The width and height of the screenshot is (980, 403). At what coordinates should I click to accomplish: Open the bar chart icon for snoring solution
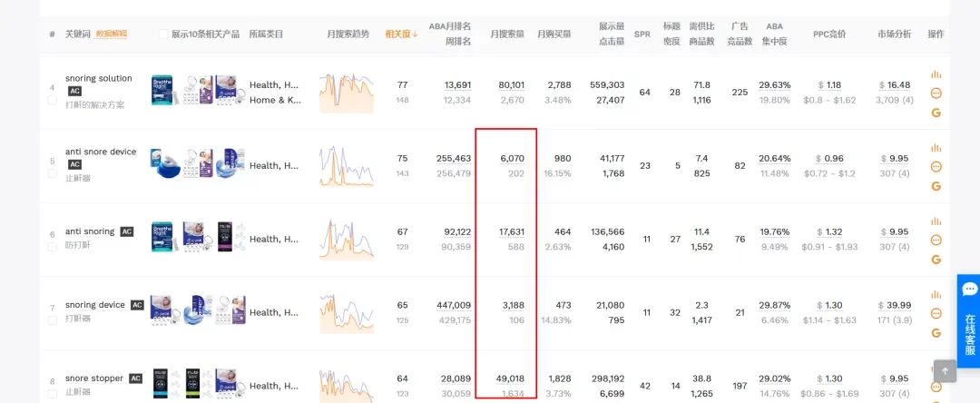pyautogui.click(x=936, y=74)
